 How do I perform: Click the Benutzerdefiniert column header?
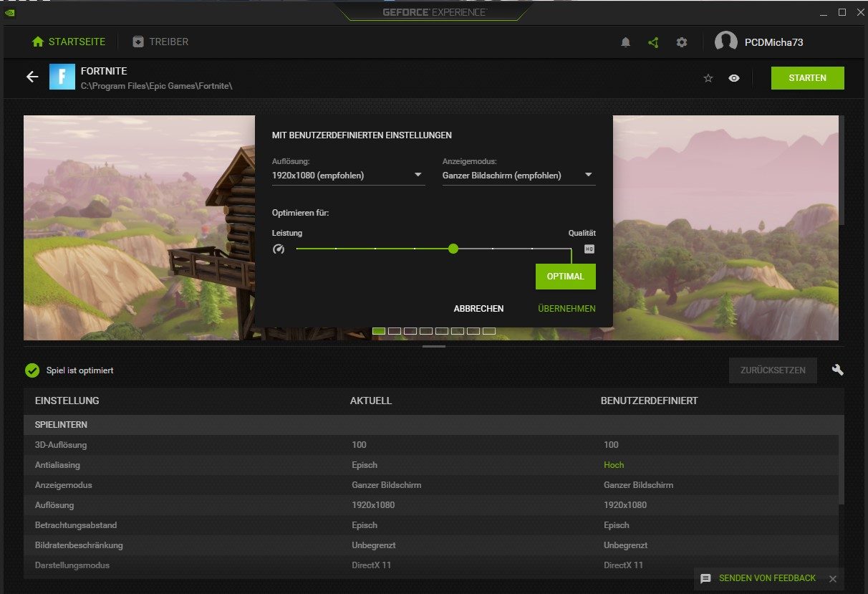tap(649, 401)
